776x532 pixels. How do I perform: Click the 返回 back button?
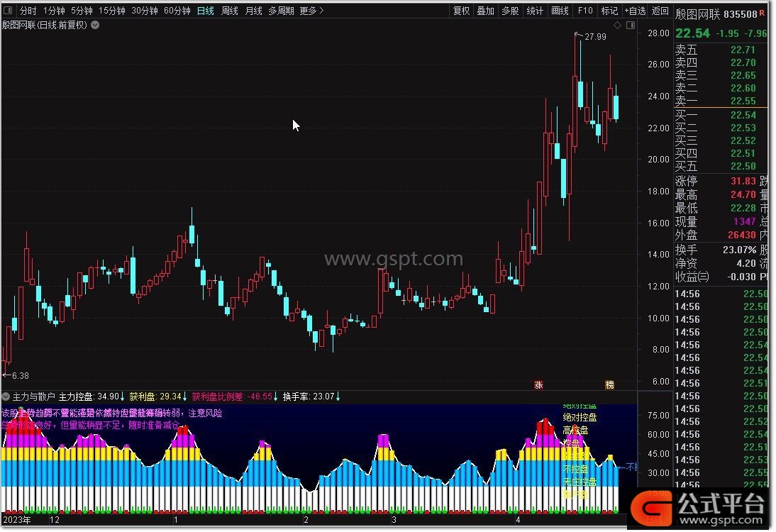(x=660, y=11)
